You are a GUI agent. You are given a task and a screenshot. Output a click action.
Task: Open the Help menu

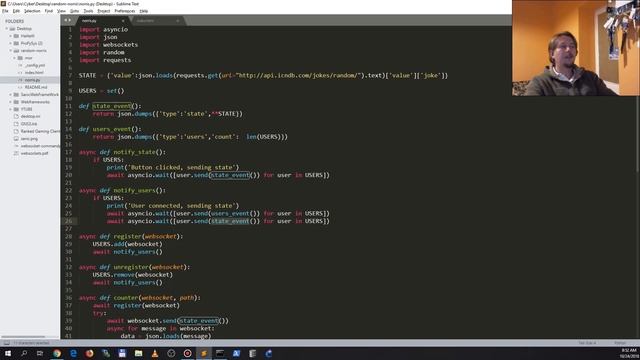tap(144, 11)
